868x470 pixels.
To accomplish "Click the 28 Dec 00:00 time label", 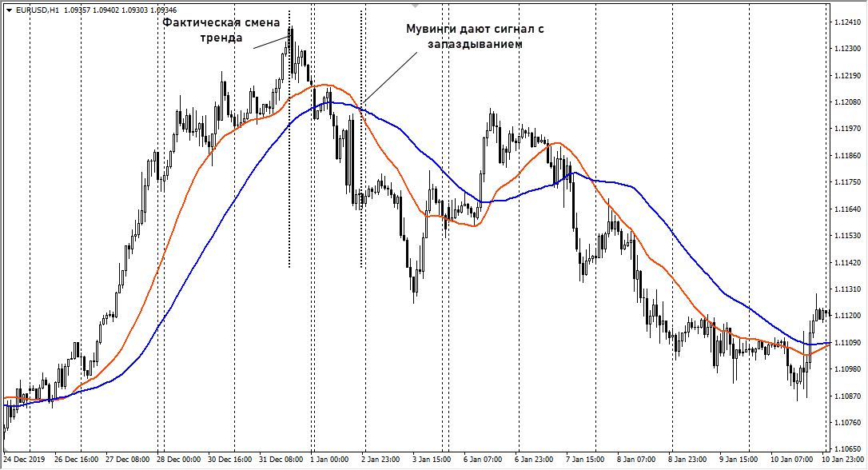I will point(179,460).
